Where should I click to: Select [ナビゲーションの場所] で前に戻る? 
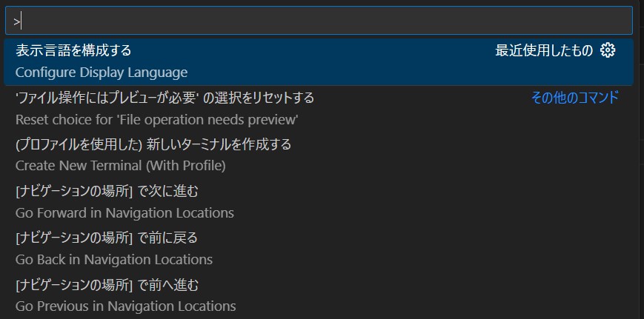(x=107, y=238)
